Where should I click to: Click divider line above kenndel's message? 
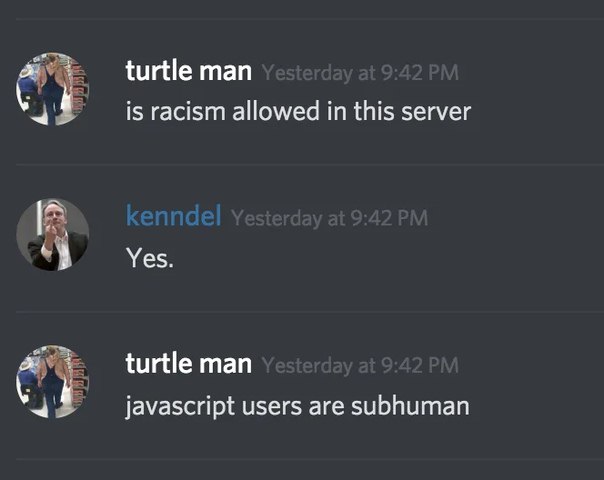[310, 164]
